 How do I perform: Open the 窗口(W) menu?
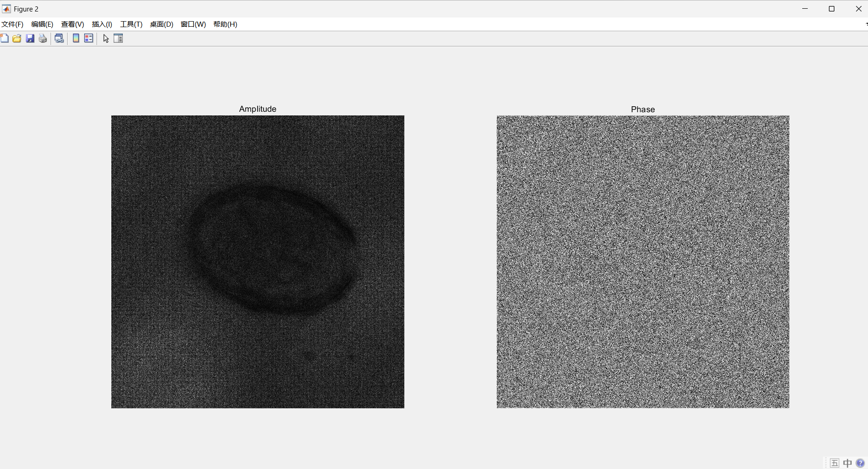[193, 24]
